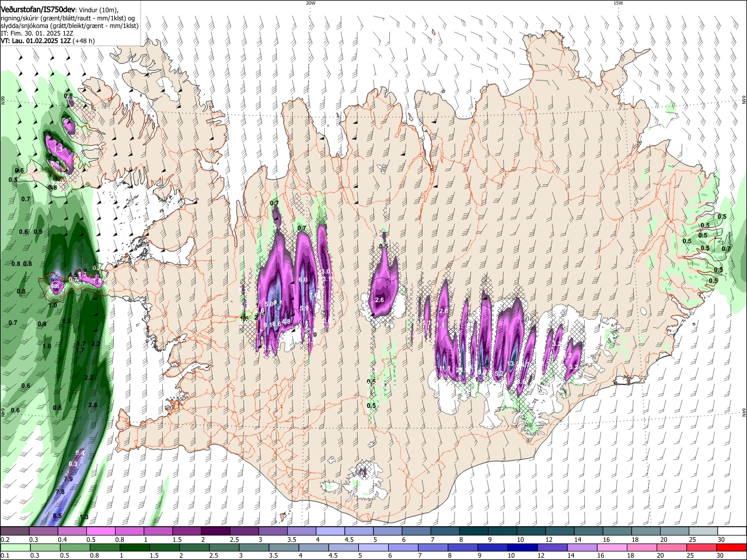Click the 'Veðurstofan/IS750dev' title text
The width and height of the screenshot is (747, 560).
tap(38, 9)
